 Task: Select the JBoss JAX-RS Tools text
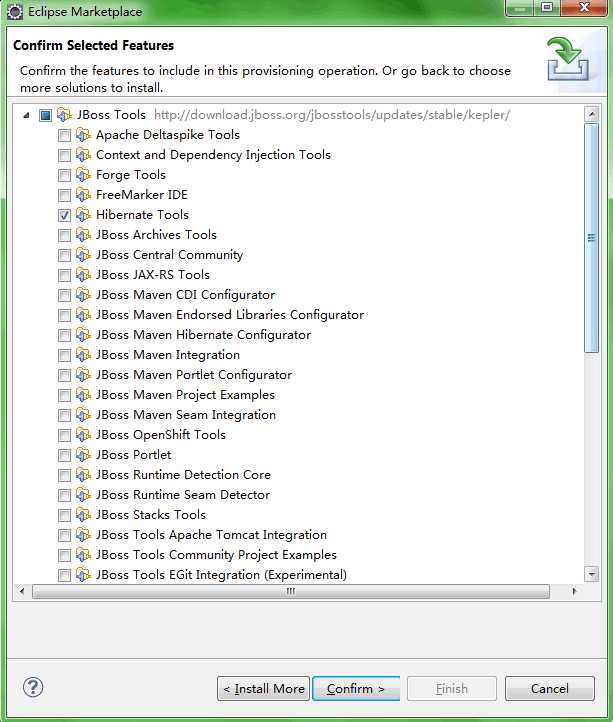153,275
